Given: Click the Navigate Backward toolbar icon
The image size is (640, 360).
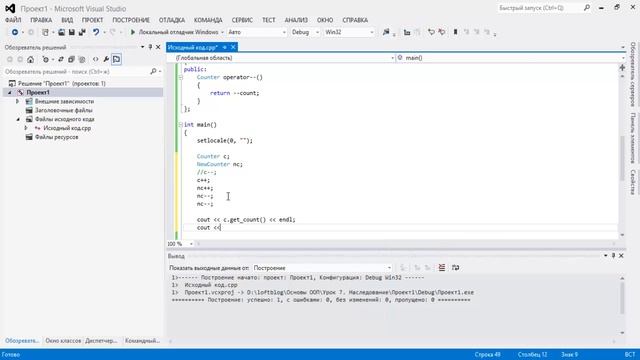Looking at the screenshot, I should tap(15, 32).
